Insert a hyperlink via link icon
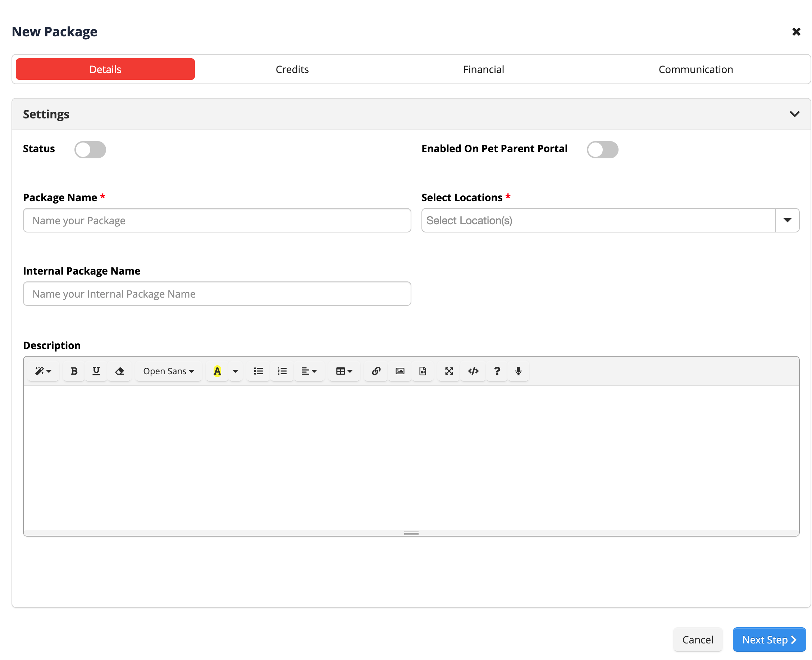 [x=376, y=371]
